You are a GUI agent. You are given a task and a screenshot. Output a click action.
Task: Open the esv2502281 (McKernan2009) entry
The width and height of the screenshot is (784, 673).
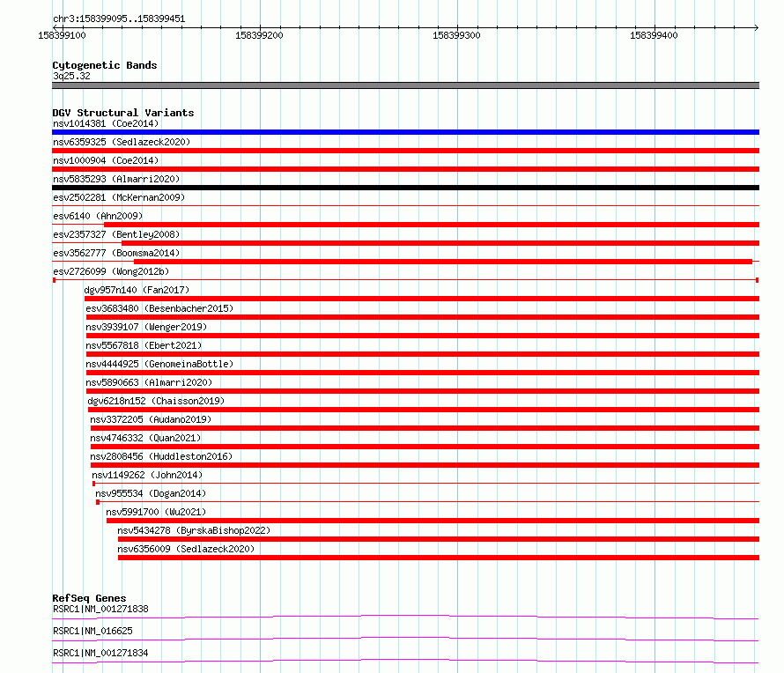pos(119,197)
